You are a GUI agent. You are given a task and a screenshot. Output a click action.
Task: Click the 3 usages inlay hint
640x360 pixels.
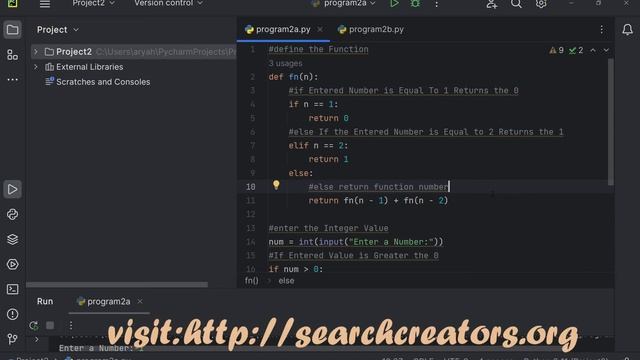click(285, 63)
